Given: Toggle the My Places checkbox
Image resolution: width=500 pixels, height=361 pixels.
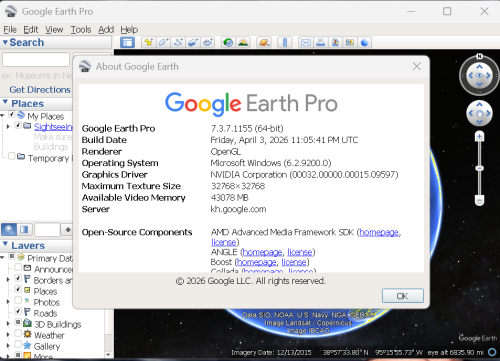Looking at the screenshot, I should click(x=12, y=114).
